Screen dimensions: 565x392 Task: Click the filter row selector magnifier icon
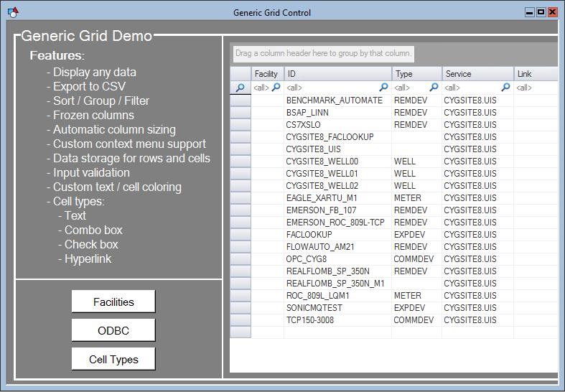coord(240,88)
